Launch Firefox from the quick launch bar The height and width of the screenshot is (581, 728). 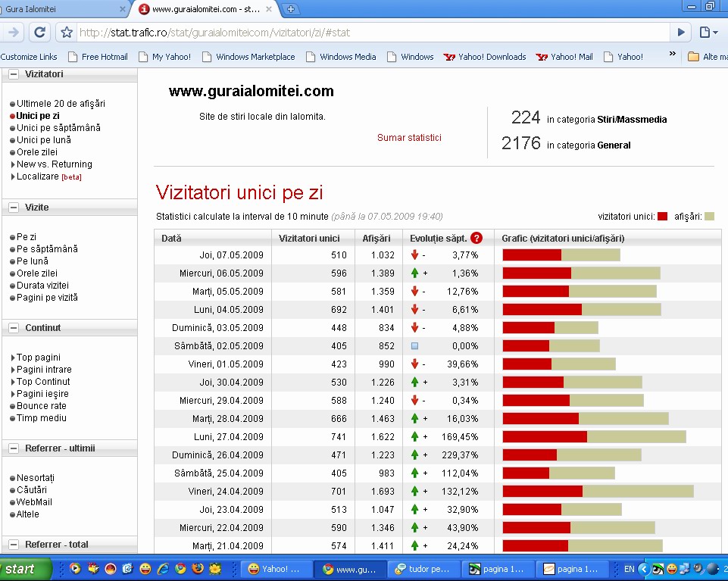197,568
